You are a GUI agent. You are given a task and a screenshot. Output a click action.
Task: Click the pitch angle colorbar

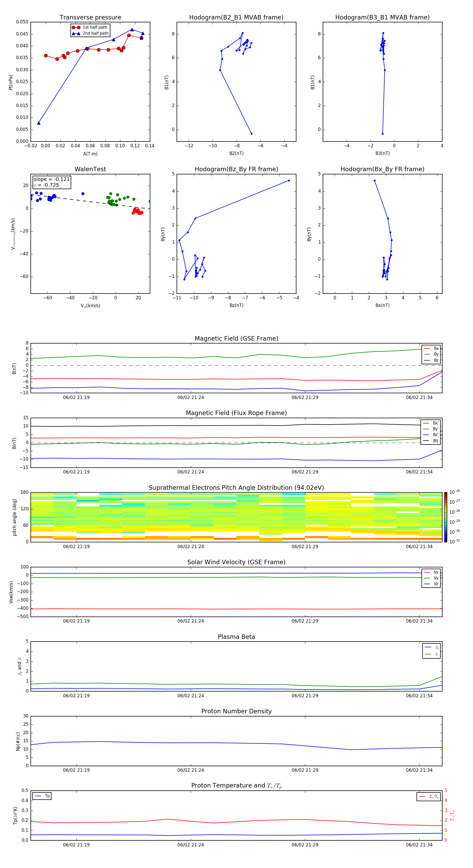pyautogui.click(x=445, y=517)
